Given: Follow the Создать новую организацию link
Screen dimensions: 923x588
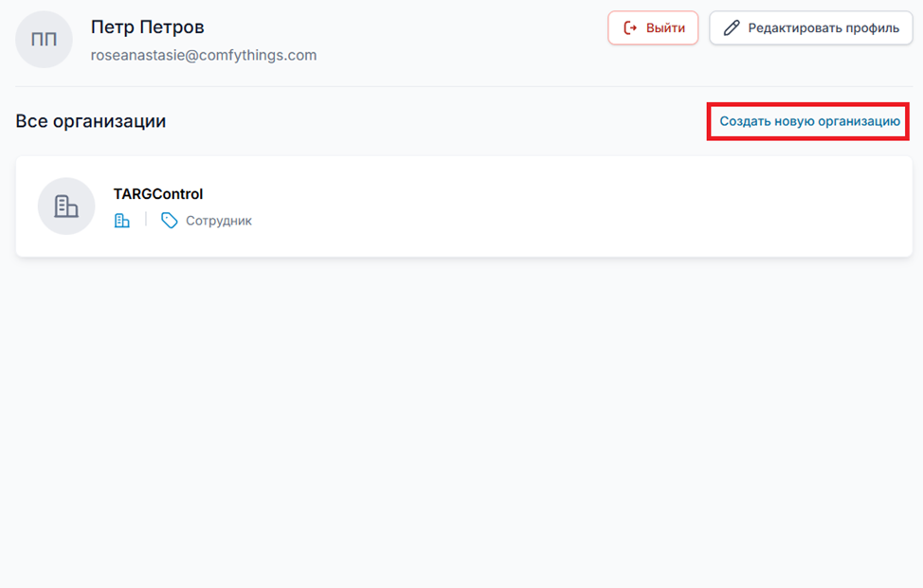Looking at the screenshot, I should click(x=809, y=121).
